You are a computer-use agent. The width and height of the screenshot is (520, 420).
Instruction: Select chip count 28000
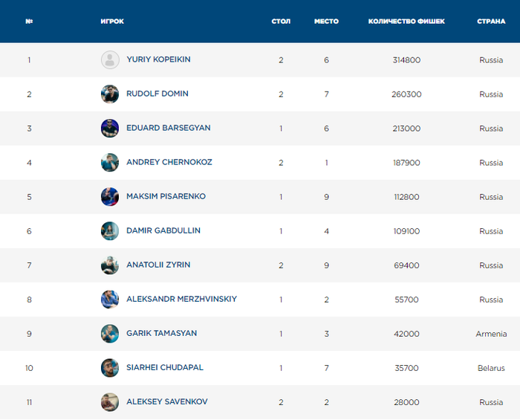click(x=406, y=402)
